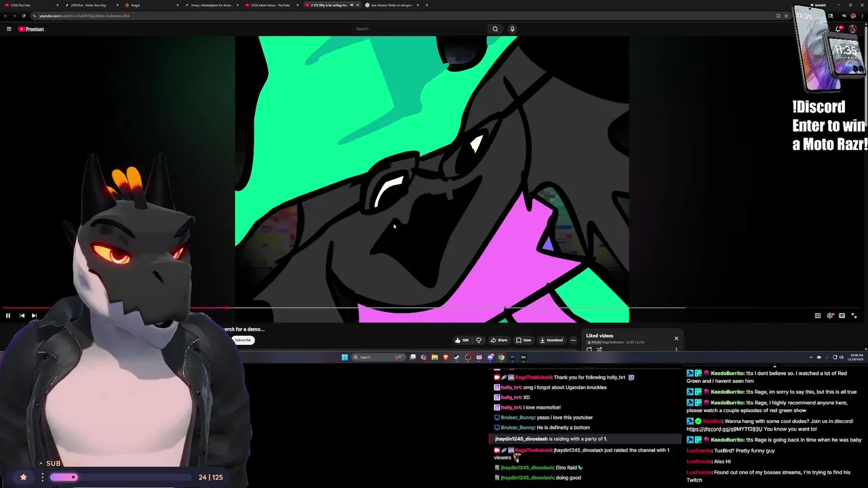Open the three-dot more actions menu
This screenshot has height=488, width=868.
click(x=573, y=340)
